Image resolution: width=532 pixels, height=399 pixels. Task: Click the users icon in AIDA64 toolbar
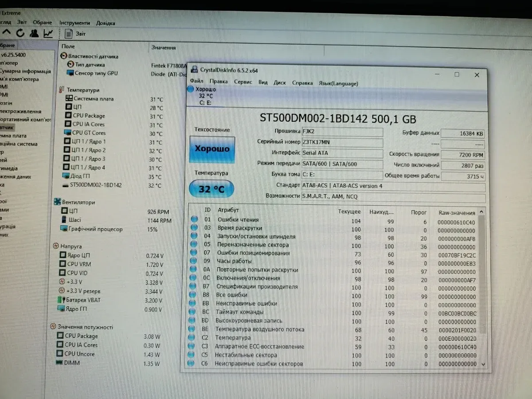[34, 33]
